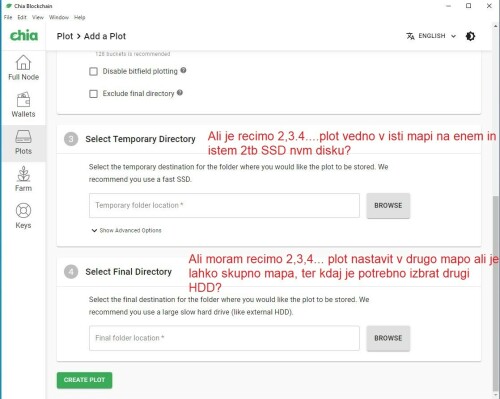Click help icon next to Exclude final directory

click(x=180, y=93)
